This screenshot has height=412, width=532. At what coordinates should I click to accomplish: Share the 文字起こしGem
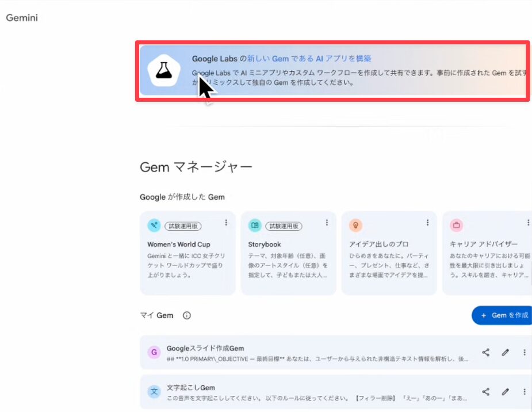click(x=486, y=392)
